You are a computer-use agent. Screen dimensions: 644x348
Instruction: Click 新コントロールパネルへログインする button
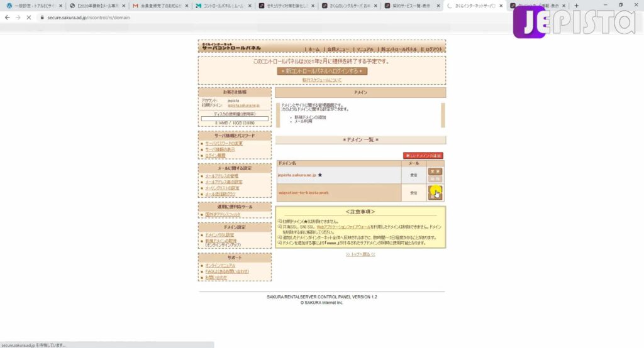click(x=322, y=71)
